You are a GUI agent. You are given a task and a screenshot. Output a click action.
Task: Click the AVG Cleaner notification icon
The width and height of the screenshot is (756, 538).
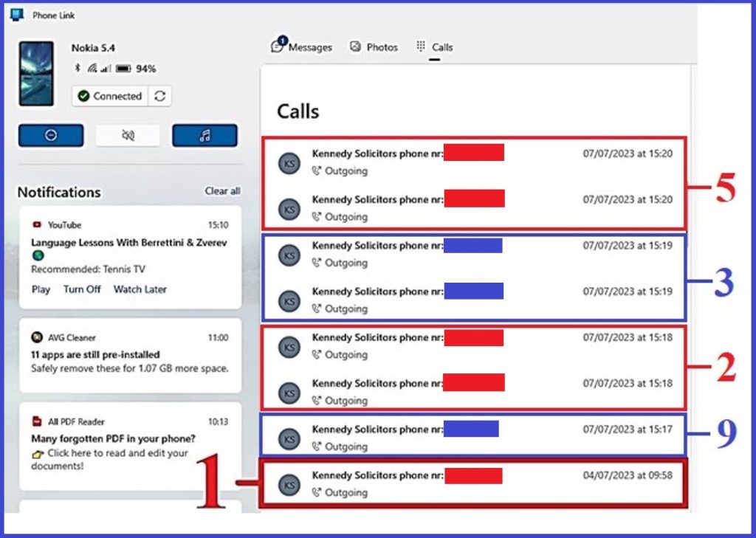(x=37, y=338)
